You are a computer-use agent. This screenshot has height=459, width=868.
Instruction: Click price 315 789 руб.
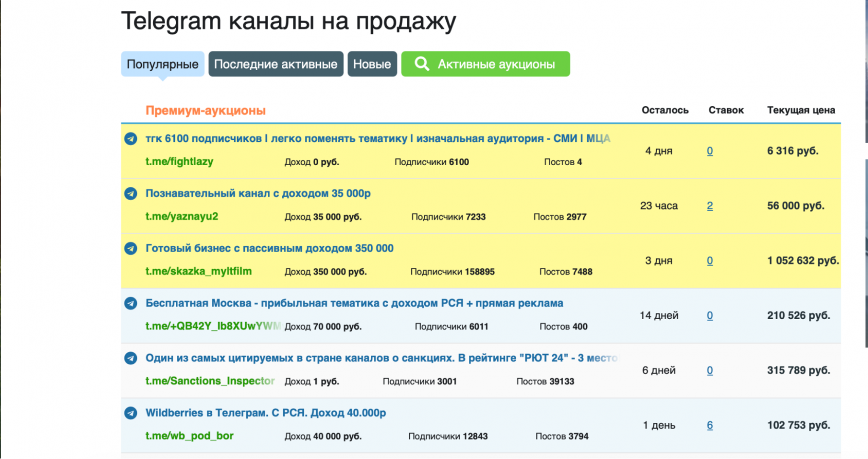tap(799, 370)
